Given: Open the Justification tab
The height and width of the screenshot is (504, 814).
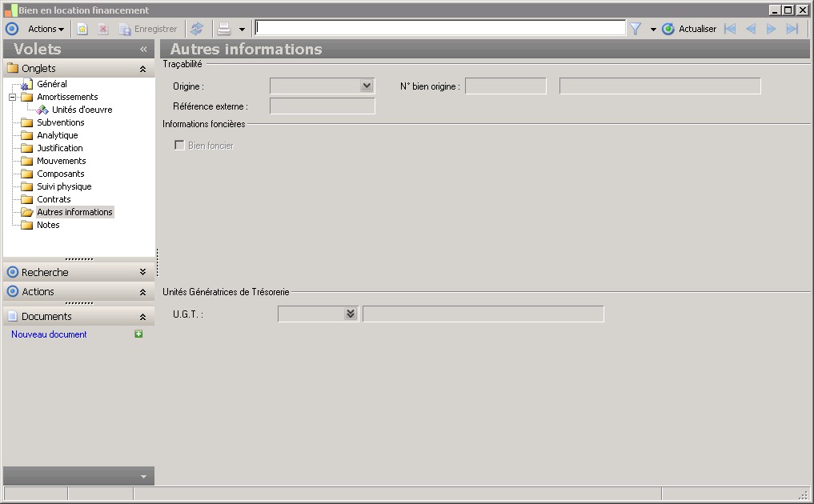Looking at the screenshot, I should (60, 148).
